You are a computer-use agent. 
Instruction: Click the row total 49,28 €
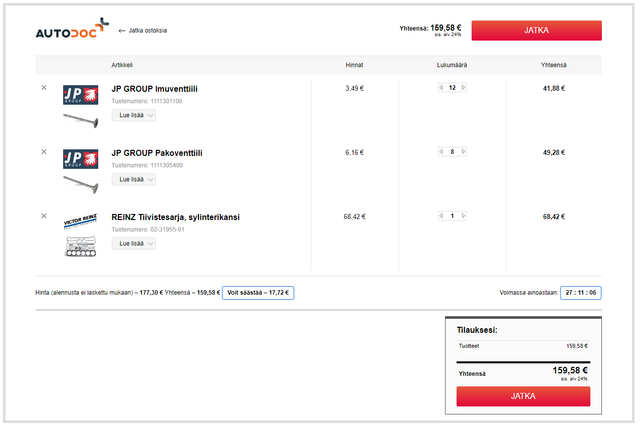[553, 152]
